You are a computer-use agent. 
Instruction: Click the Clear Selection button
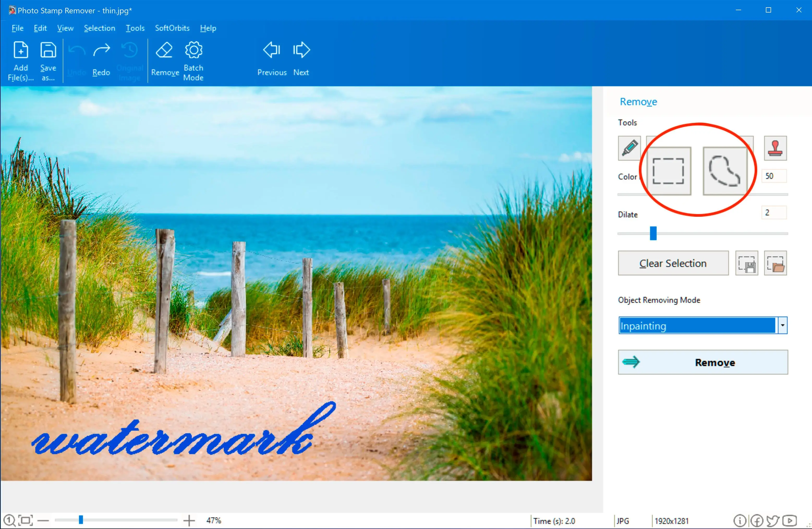pos(673,263)
